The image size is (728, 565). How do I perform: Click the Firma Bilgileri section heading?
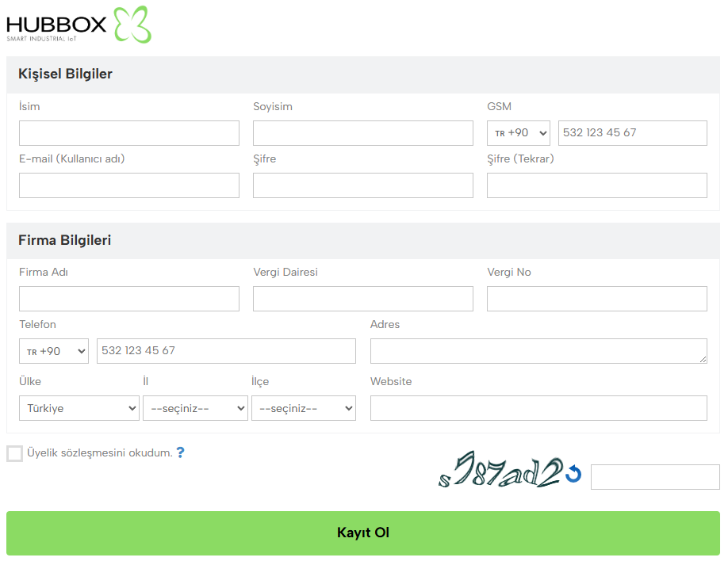coord(64,240)
